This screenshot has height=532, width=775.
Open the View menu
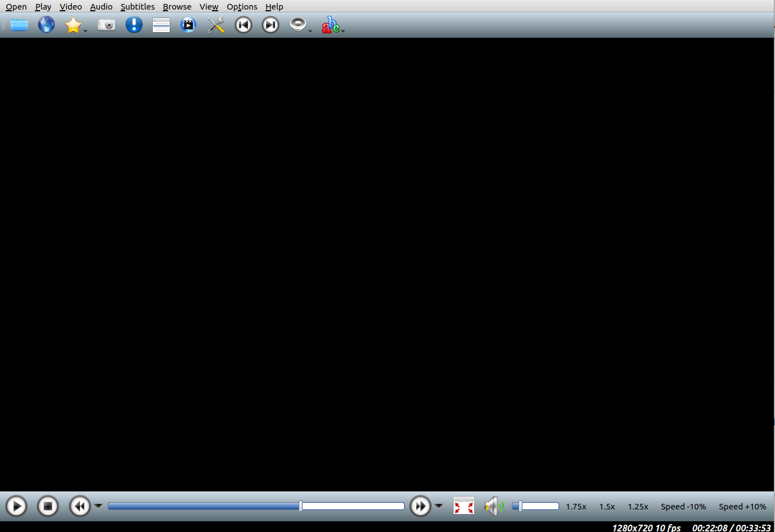209,7
